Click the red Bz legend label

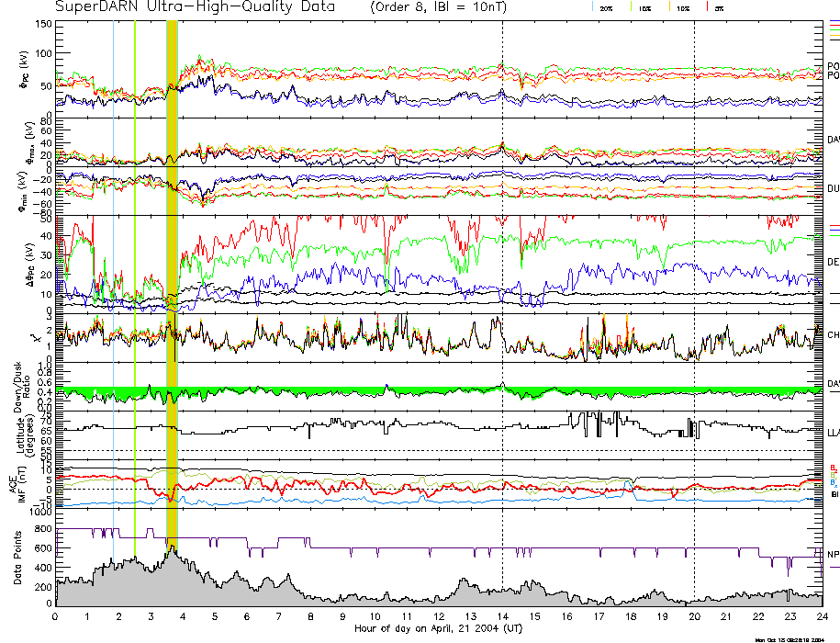[833, 468]
